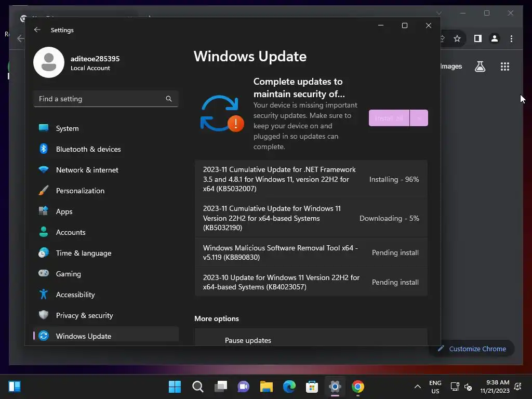Image resolution: width=532 pixels, height=399 pixels.
Task: Open Chrome's Search Labs flask icon
Action: pos(480,66)
